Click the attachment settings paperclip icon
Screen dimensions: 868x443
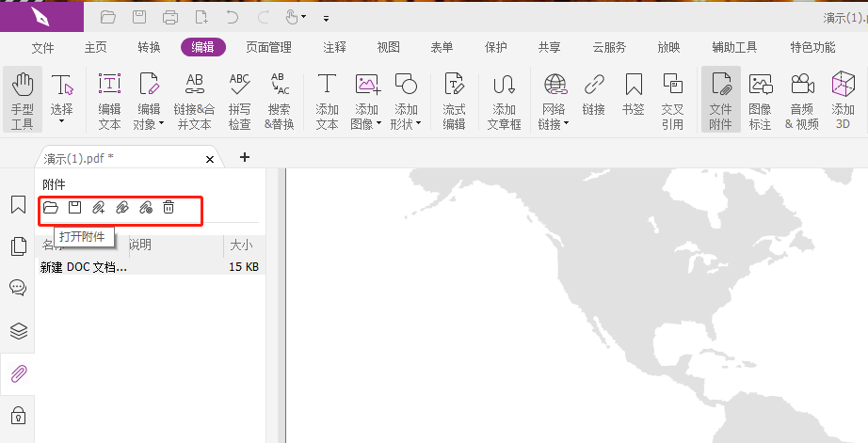point(146,208)
